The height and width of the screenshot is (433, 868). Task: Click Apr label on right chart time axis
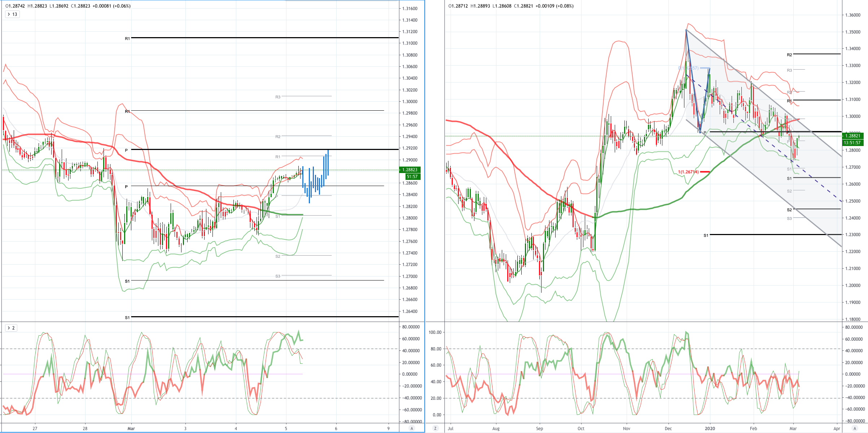point(837,429)
